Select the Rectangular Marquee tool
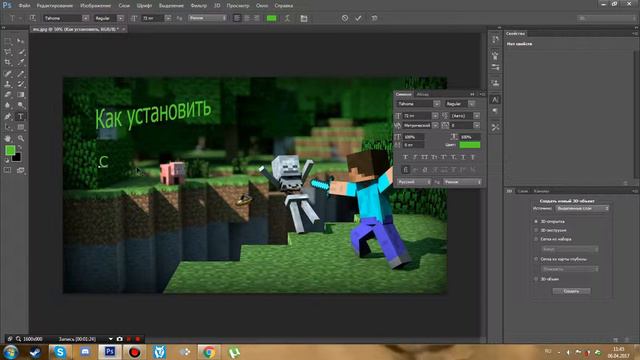This screenshot has width=640, height=360. (x=8, y=41)
